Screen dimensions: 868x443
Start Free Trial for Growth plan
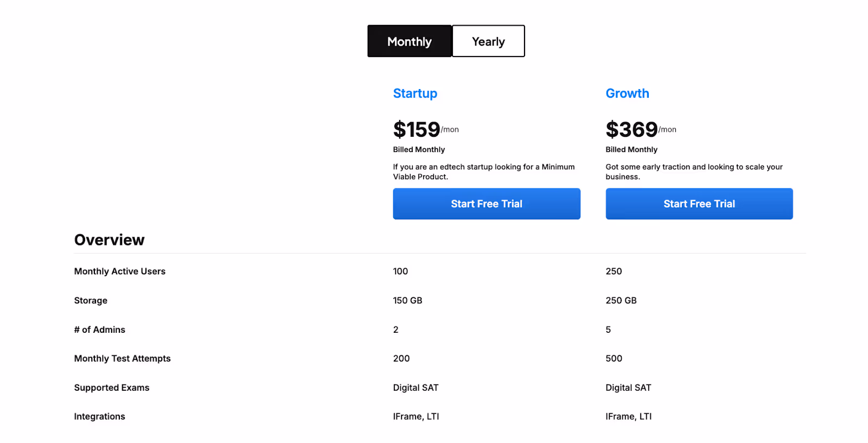[x=699, y=204]
